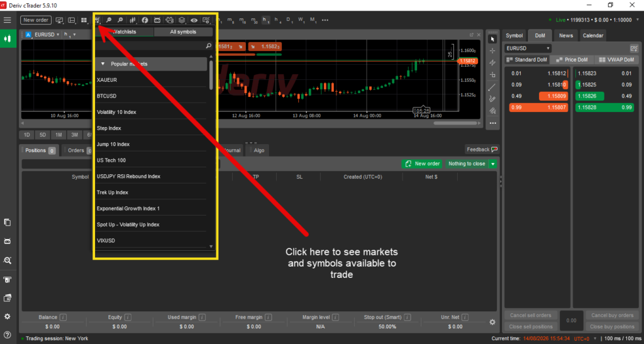Click the 1D chart period button
The width and height of the screenshot is (644, 344).
click(26, 135)
